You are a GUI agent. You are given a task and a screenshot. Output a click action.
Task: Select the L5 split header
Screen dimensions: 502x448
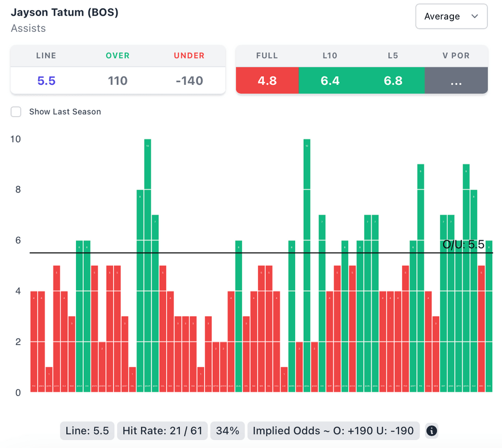(x=393, y=55)
